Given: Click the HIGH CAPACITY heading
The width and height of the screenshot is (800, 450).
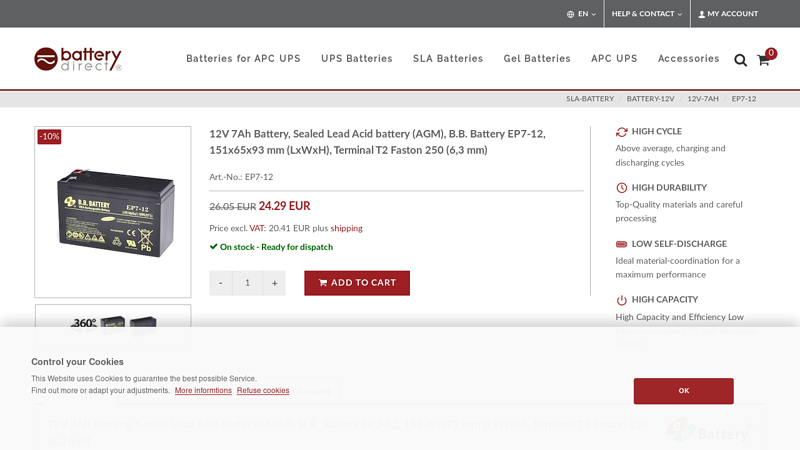Looking at the screenshot, I should (664, 299).
